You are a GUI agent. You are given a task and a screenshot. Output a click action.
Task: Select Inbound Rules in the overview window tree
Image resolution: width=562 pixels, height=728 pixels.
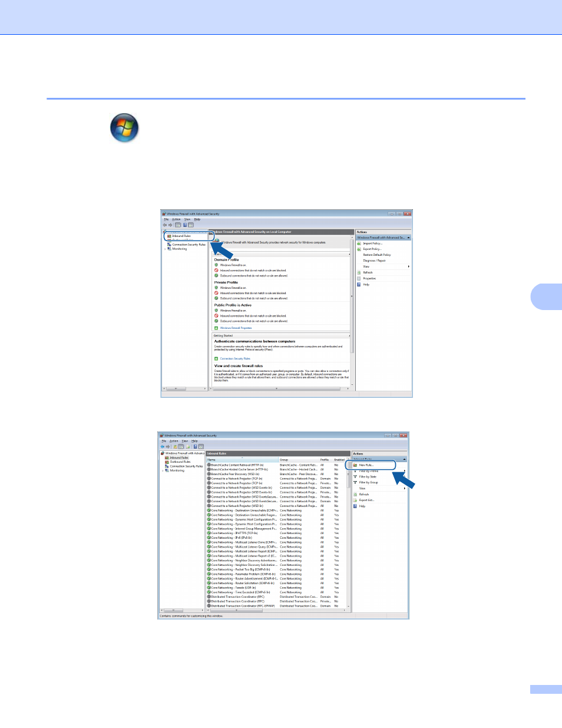181,236
